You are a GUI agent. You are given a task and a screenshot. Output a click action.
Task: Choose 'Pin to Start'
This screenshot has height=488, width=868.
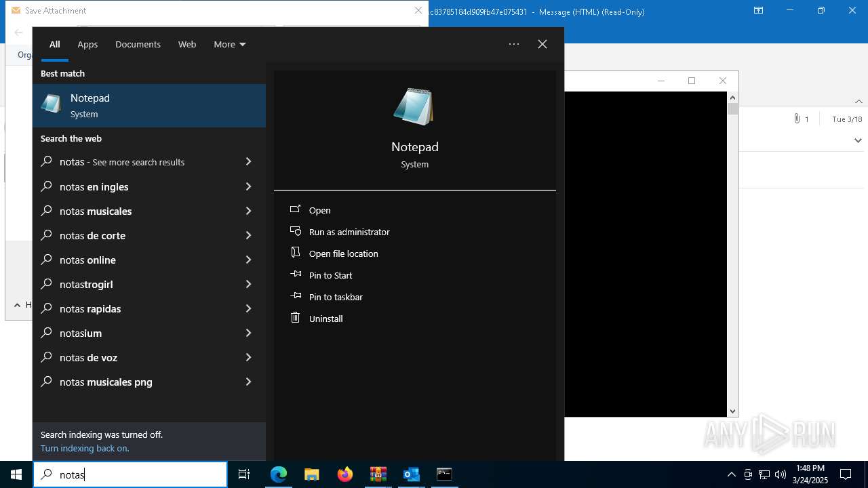(x=331, y=275)
